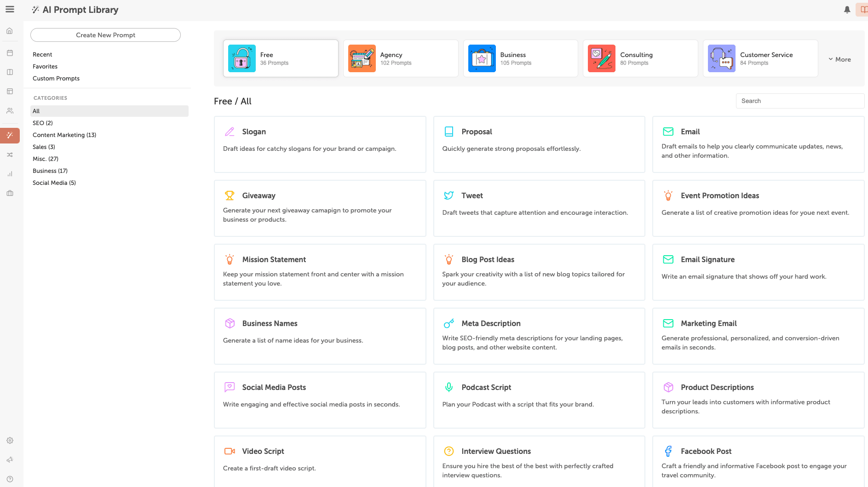The width and height of the screenshot is (868, 487).
Task: Click the help question mark icon
Action: tap(10, 479)
